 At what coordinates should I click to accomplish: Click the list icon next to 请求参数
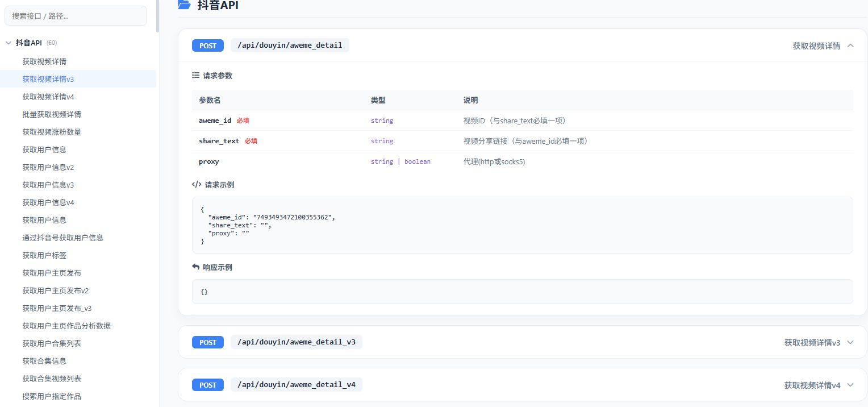[x=196, y=75]
